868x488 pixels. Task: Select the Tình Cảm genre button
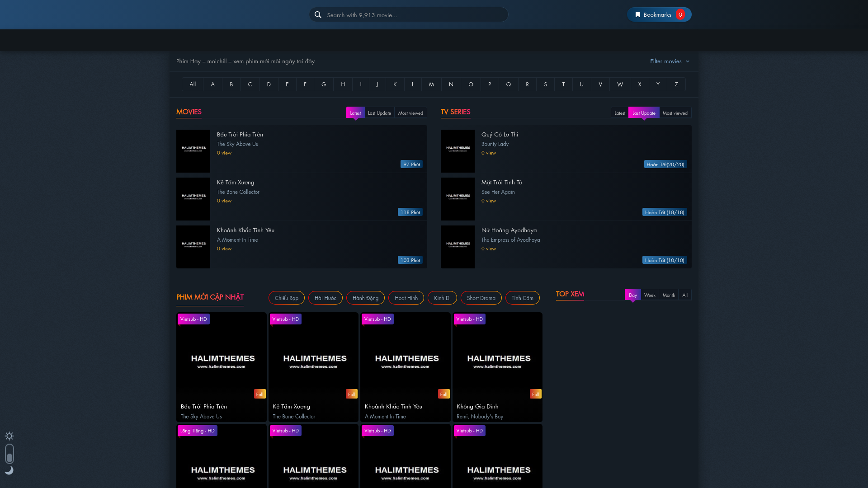click(523, 298)
